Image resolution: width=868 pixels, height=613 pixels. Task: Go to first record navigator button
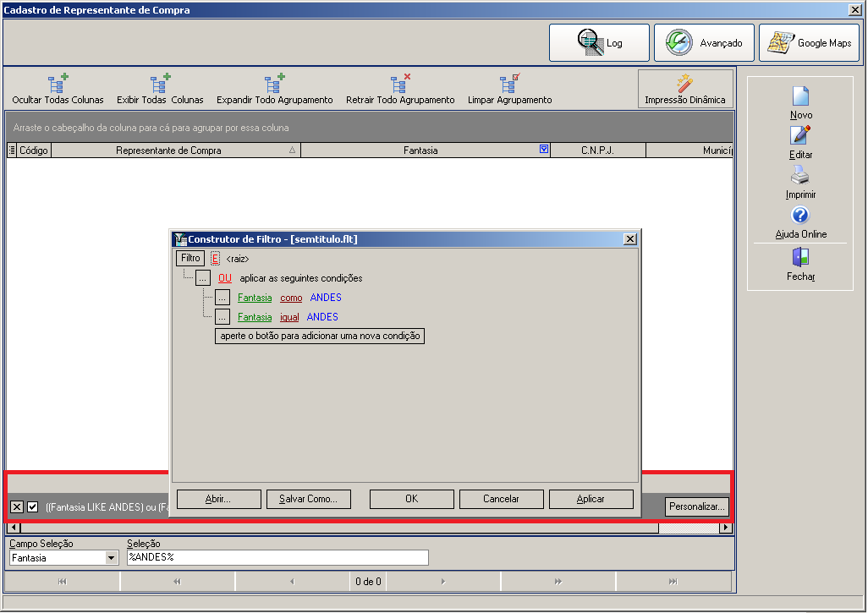point(62,582)
